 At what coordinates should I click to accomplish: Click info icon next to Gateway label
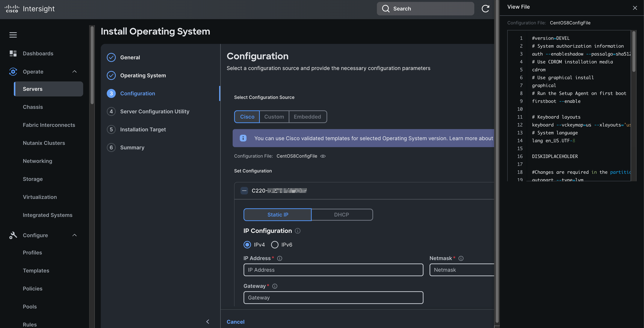(274, 286)
